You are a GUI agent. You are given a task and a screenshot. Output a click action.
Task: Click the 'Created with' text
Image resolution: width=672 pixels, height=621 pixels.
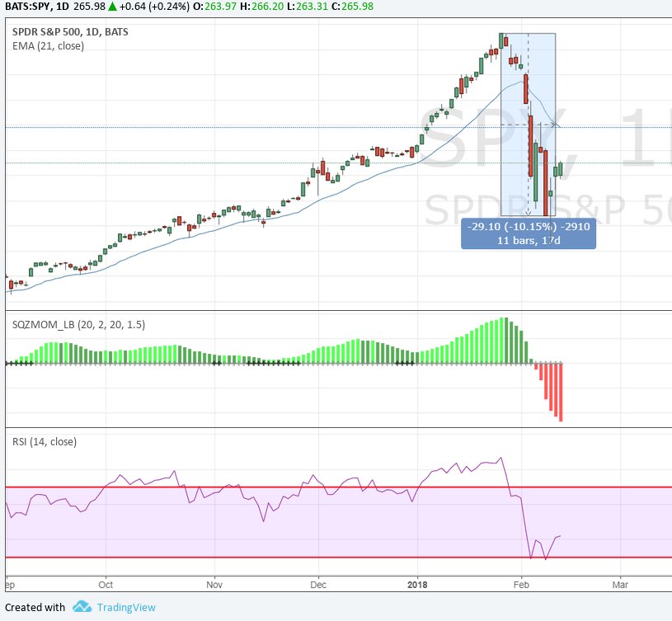(35, 607)
